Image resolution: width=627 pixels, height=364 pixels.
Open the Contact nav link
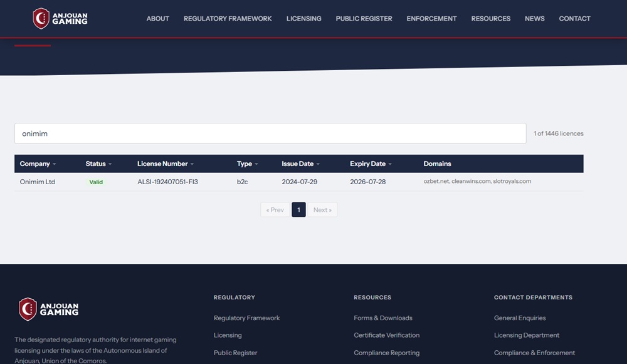[574, 18]
